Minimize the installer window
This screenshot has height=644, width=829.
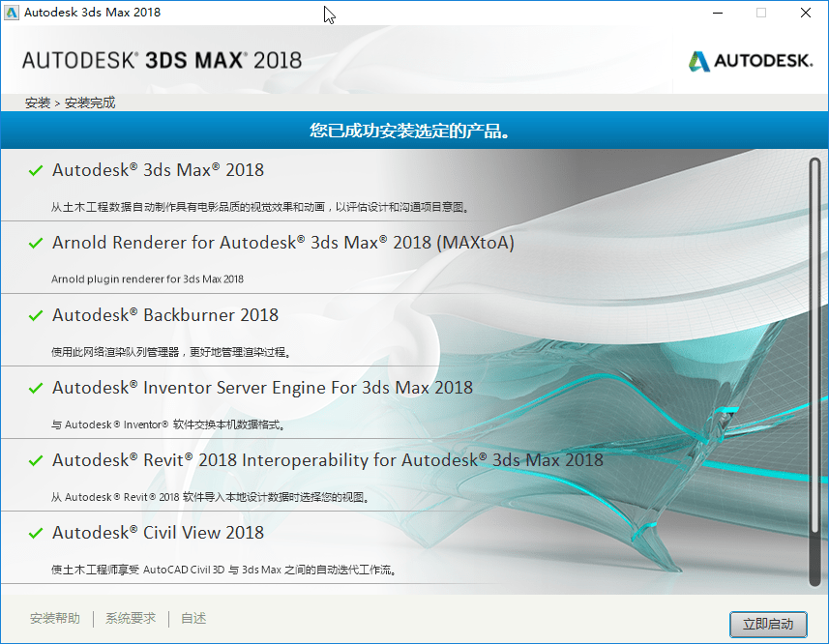click(x=718, y=13)
